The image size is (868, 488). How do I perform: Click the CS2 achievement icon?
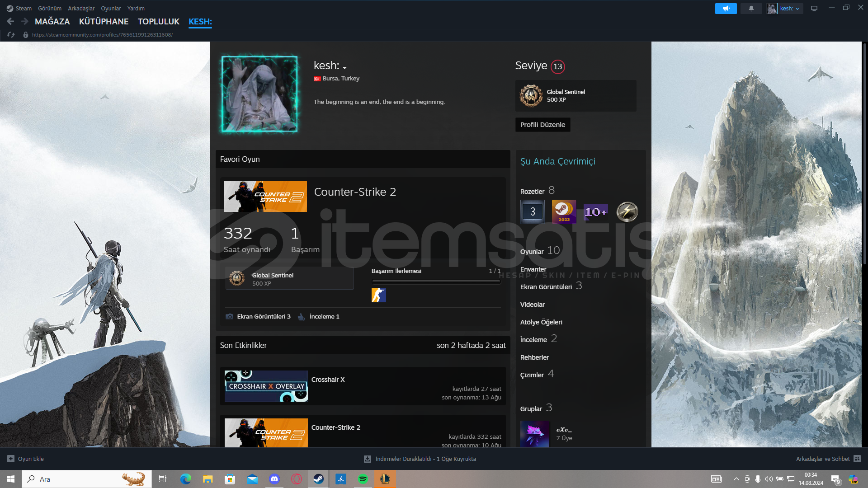click(x=378, y=295)
